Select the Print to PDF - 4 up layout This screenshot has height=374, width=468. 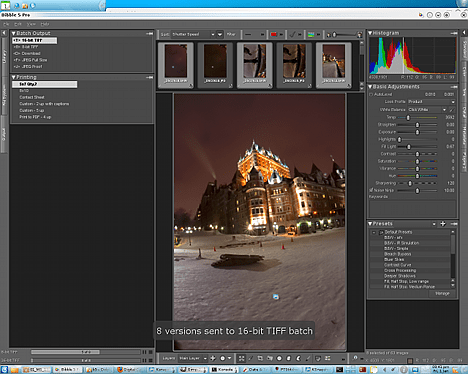[35, 117]
